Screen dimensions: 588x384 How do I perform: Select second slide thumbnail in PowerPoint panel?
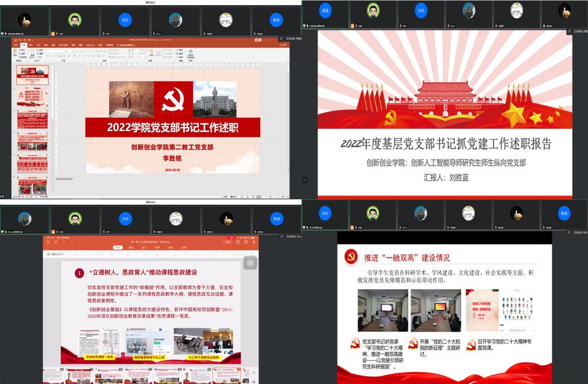(x=32, y=98)
